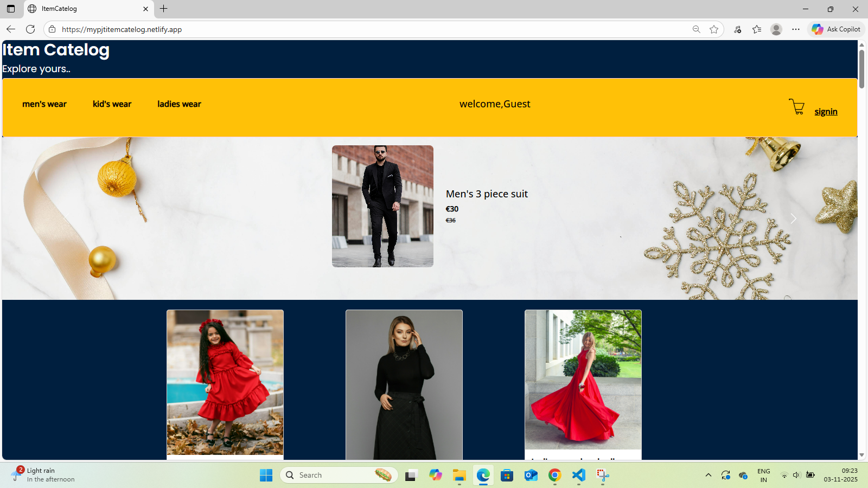Switch to the ItemCatelog browser tab
The width and height of the screenshot is (868, 488).
coord(76,9)
